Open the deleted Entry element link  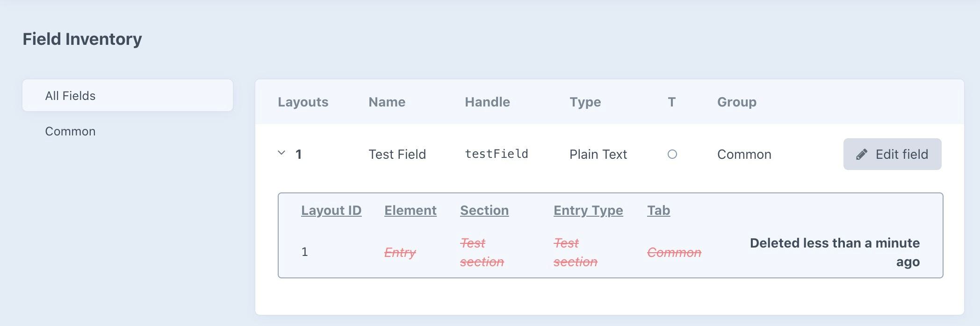[400, 252]
